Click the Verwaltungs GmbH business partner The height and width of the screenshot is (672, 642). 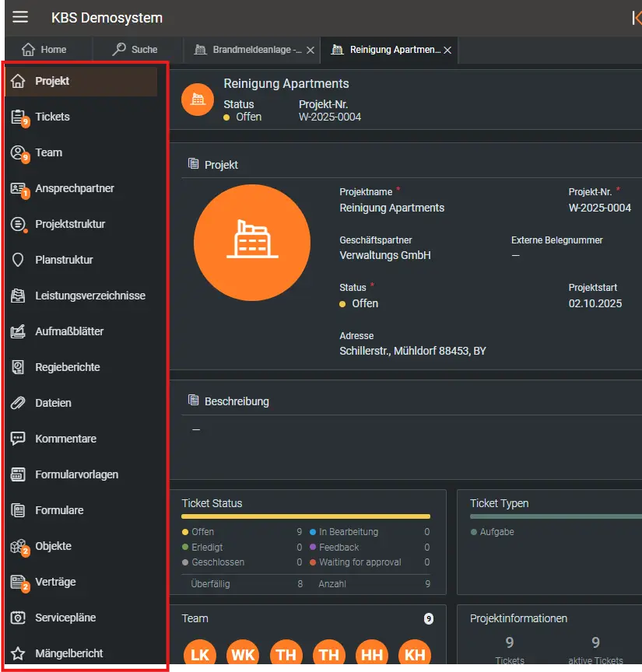(385, 255)
